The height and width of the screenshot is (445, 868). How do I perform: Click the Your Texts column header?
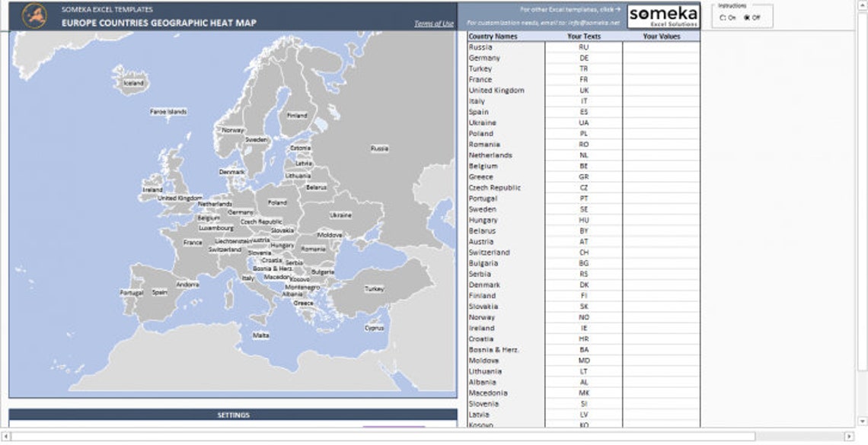click(x=584, y=36)
